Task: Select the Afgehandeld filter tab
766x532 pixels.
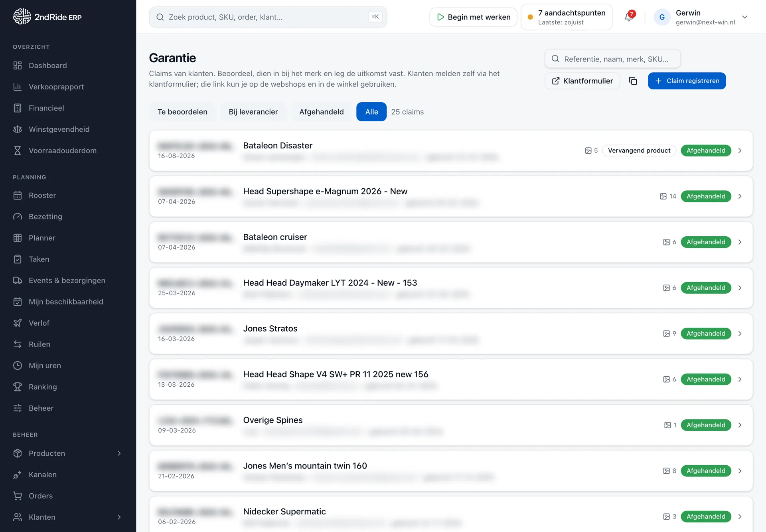Action: pos(322,112)
